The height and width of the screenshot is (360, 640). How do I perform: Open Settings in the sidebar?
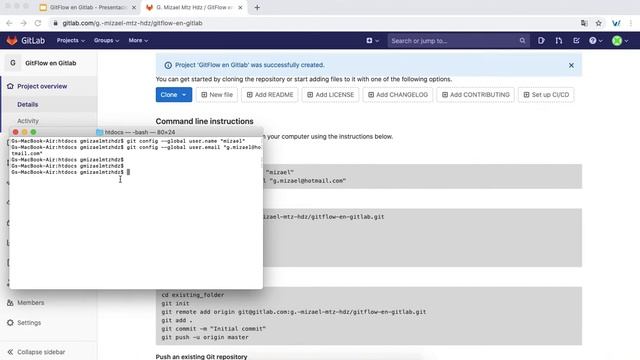[29, 322]
